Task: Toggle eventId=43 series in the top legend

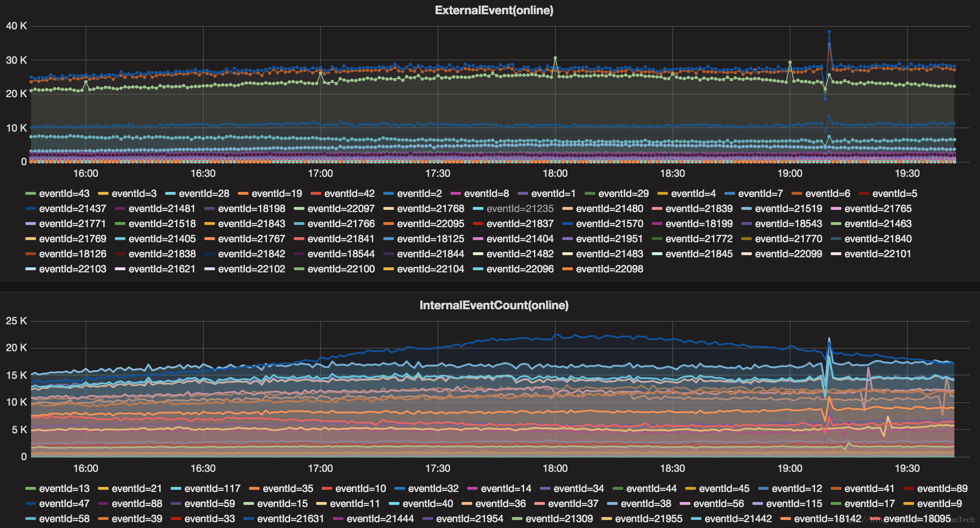Action: pos(64,194)
